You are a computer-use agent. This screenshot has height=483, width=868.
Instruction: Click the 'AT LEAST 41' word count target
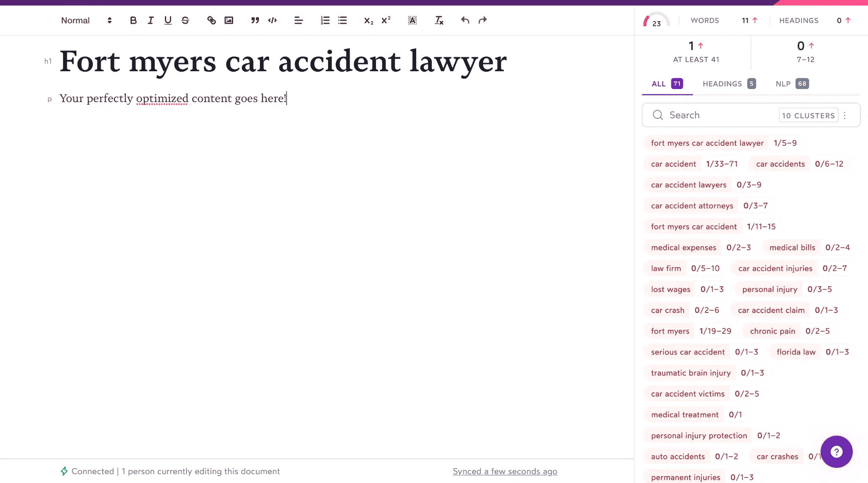(x=696, y=59)
